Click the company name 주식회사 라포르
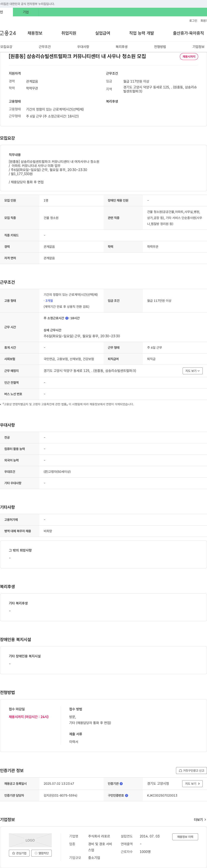207x868 pixels. (99, 836)
